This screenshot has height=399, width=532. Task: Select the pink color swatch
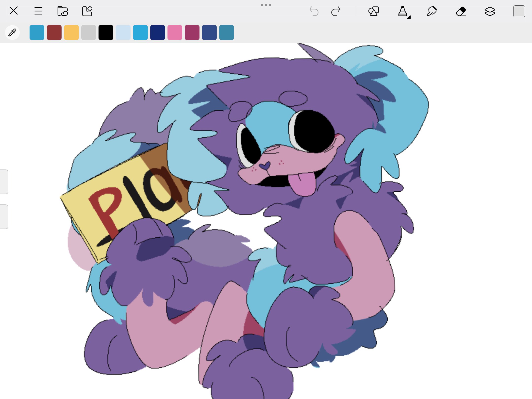tap(175, 32)
